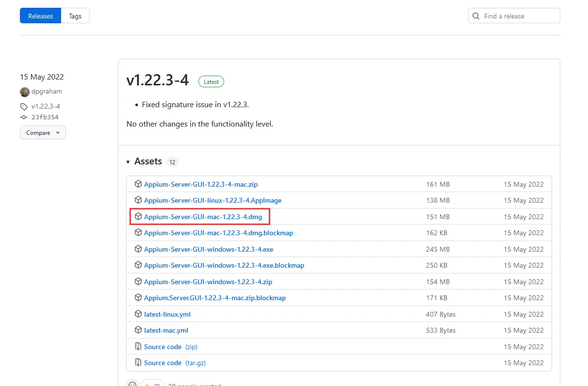The image size is (588, 386).
Task: Click the latest-mac.yml asset link
Action: click(x=166, y=330)
